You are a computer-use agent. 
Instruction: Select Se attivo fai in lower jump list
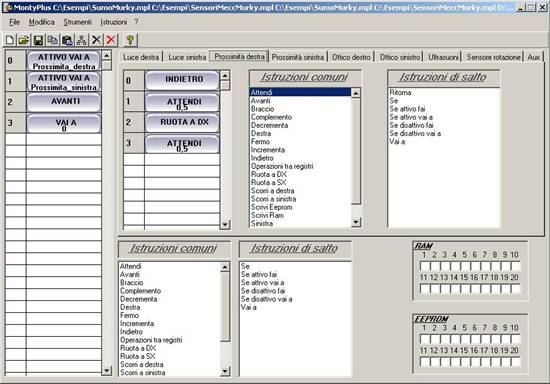(259, 274)
